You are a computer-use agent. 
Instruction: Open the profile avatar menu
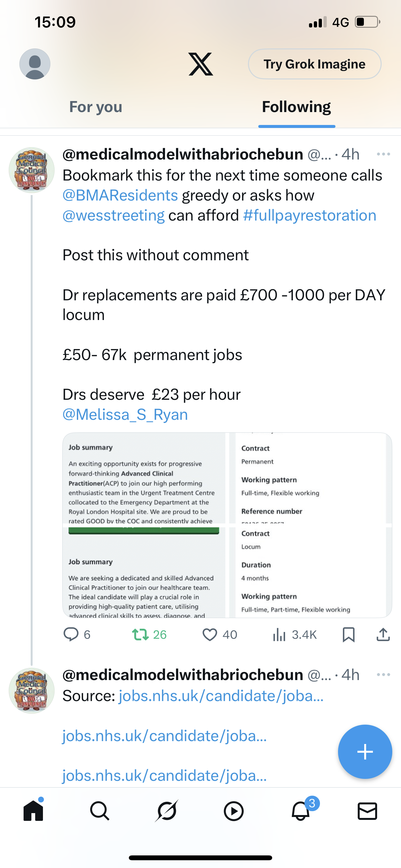[35, 64]
